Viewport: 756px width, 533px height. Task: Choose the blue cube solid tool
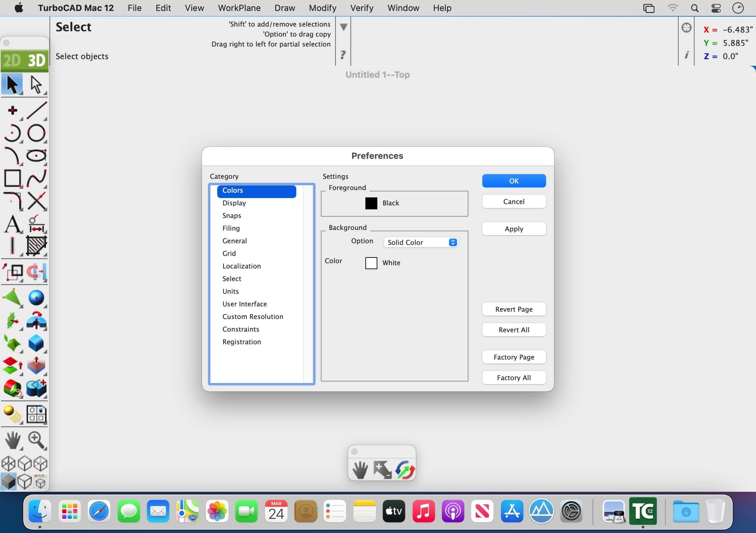tap(36, 343)
